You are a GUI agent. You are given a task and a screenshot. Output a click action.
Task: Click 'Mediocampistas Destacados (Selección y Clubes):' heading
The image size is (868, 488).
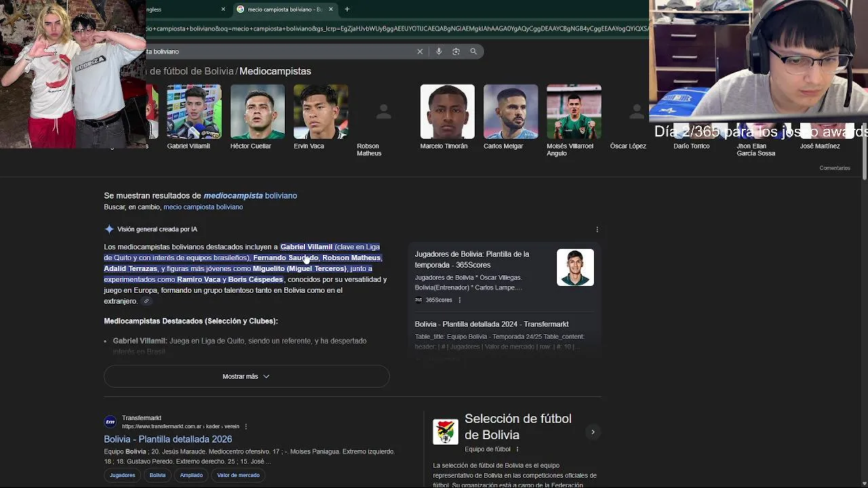[191, 321]
